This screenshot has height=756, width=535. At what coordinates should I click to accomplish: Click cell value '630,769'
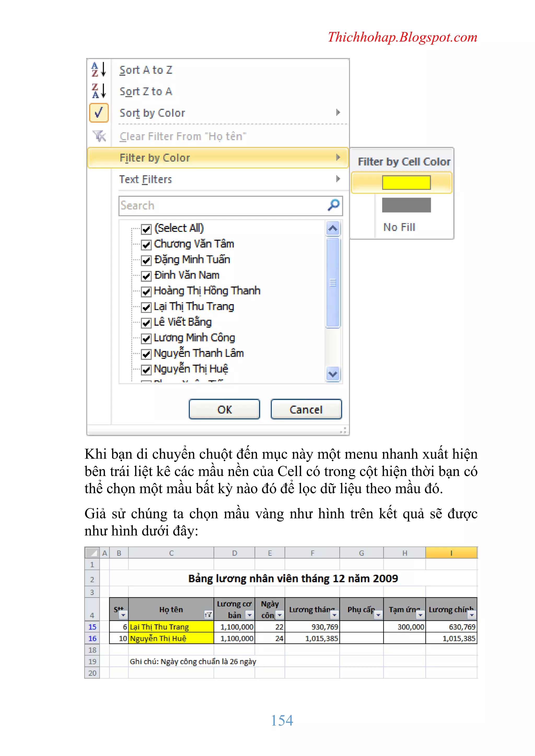451,627
